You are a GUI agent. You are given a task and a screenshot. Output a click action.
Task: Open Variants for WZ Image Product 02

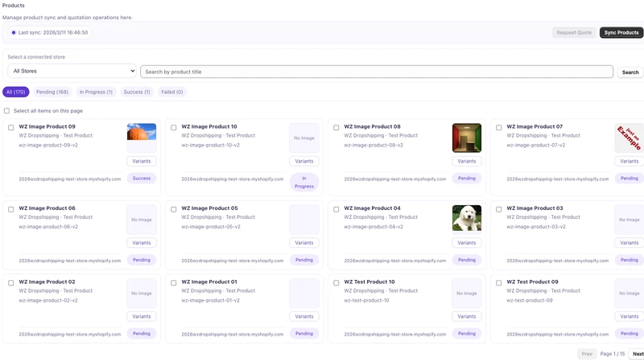142,316
